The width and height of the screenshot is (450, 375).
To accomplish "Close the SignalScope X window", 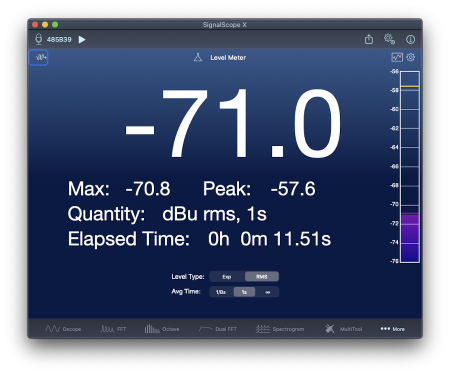I will click(35, 24).
